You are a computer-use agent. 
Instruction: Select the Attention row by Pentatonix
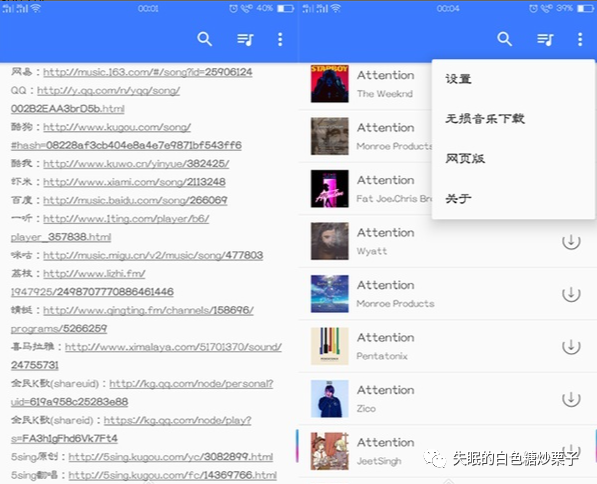pyautogui.click(x=447, y=347)
